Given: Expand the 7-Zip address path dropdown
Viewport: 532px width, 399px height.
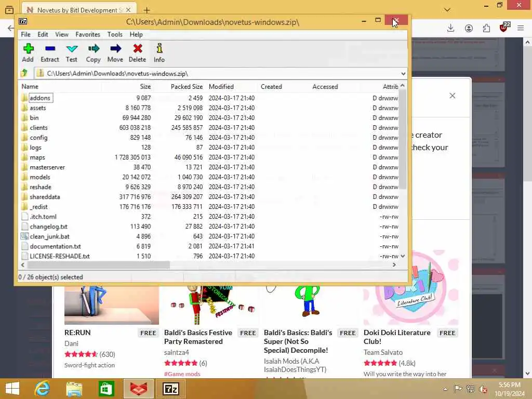Looking at the screenshot, I should 403,74.
